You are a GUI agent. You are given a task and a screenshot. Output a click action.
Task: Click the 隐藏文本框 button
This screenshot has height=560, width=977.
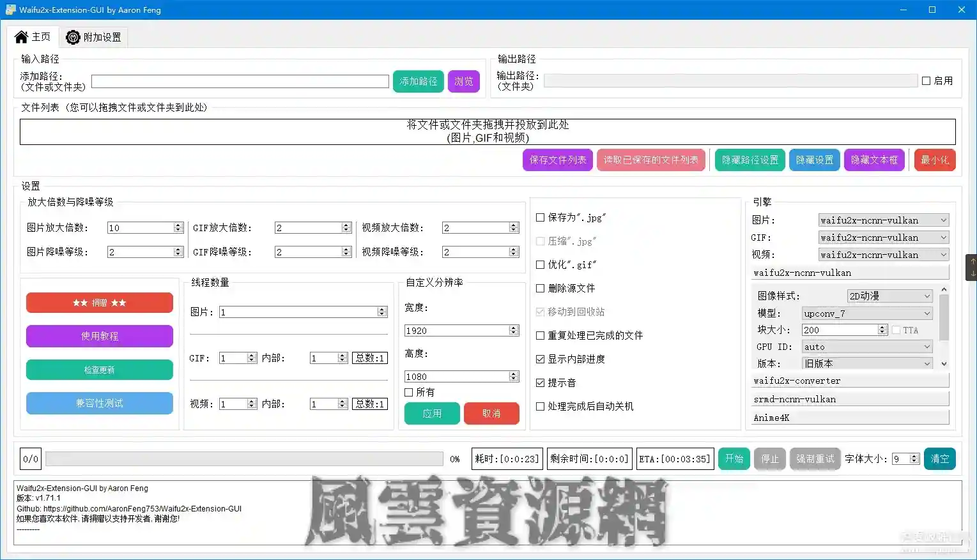point(874,160)
